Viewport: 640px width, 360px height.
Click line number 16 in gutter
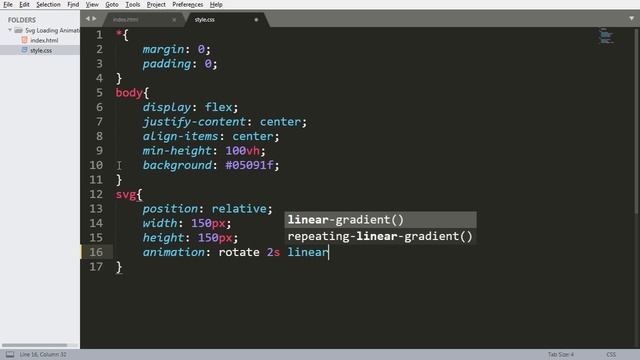(96, 252)
